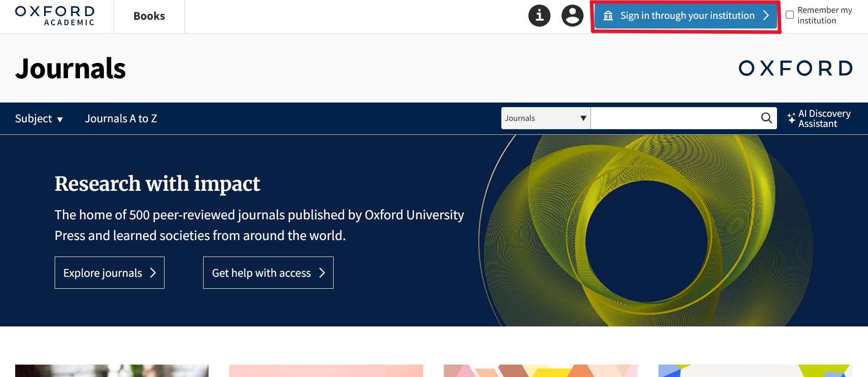Click the information icon in header
Viewport: 868px width, 377px height.
[x=539, y=16]
